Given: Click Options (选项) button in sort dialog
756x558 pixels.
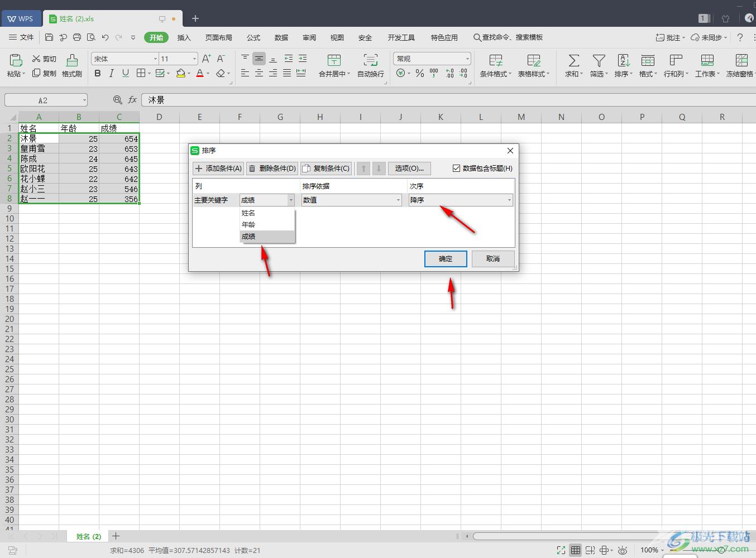Looking at the screenshot, I should (x=409, y=168).
